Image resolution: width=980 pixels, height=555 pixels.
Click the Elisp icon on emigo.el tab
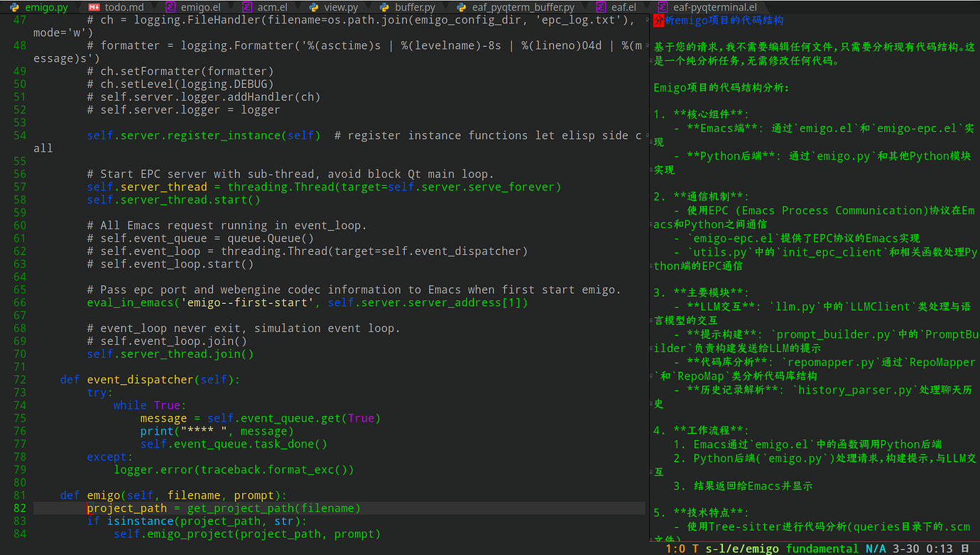[x=169, y=8]
